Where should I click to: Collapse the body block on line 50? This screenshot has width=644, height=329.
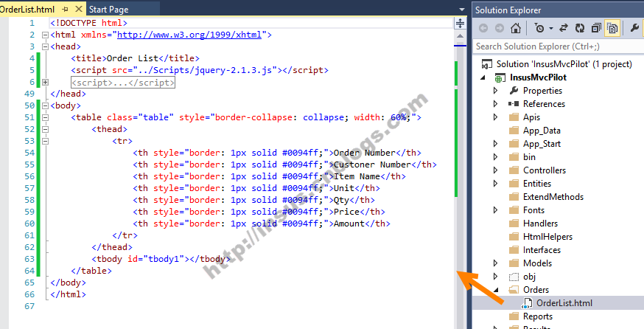tap(45, 105)
